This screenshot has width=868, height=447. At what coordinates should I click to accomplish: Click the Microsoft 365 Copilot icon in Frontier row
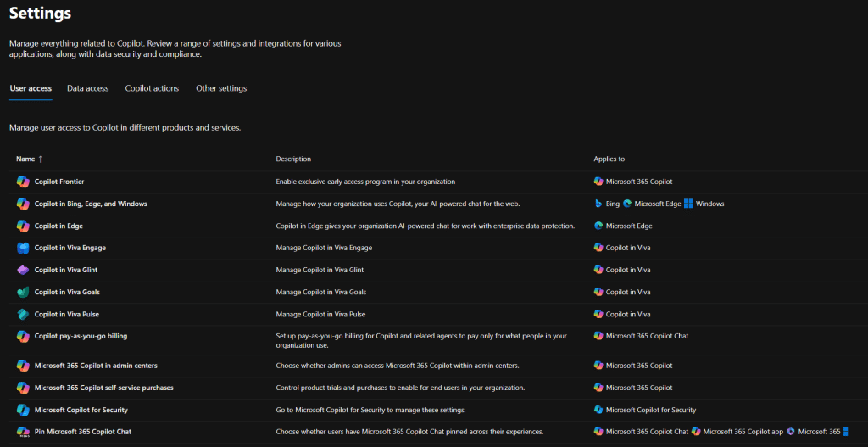tap(598, 182)
